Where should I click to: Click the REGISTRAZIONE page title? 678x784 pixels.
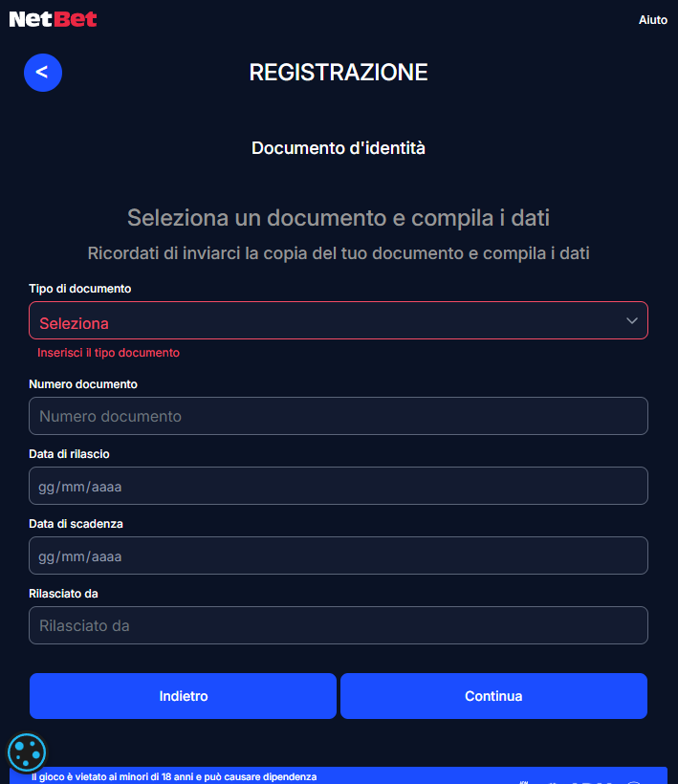click(x=338, y=72)
